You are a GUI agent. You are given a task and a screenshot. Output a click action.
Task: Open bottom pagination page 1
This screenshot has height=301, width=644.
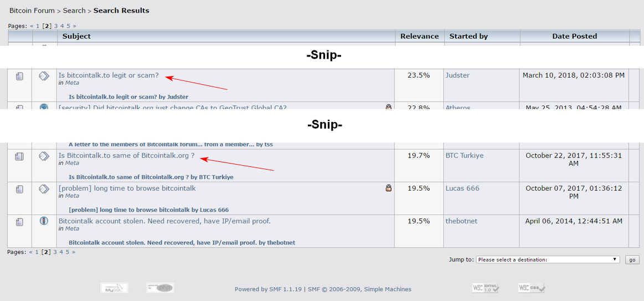[37, 252]
